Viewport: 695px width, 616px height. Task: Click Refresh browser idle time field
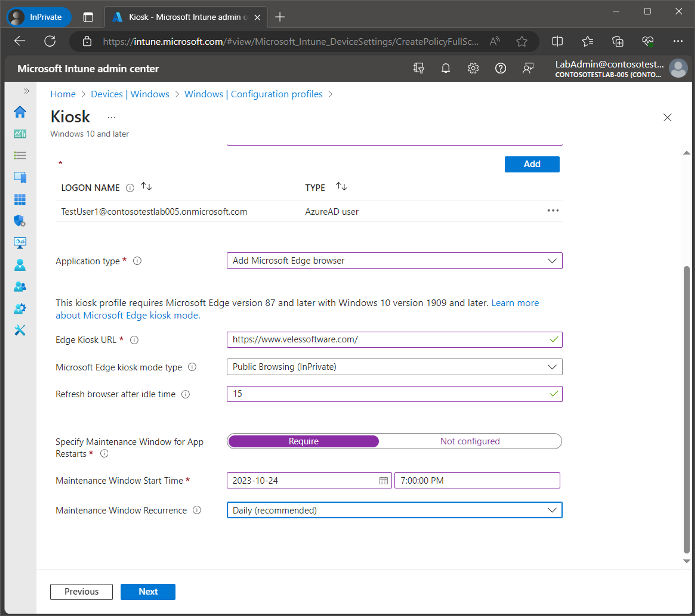click(394, 394)
